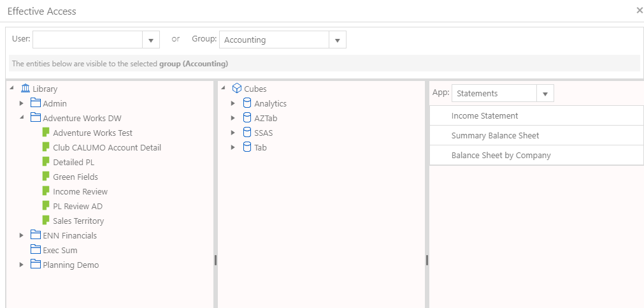
Task: Select the AZTab database icon
Action: (247, 118)
